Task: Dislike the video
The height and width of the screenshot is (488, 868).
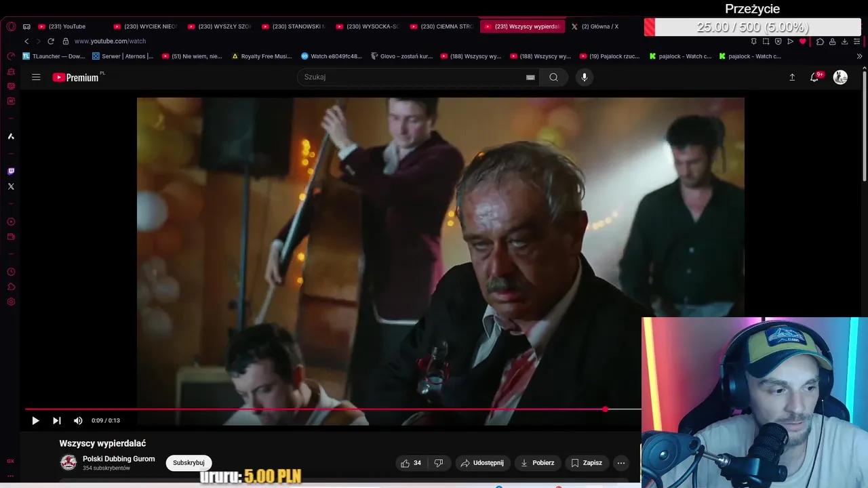Action: 439,463
